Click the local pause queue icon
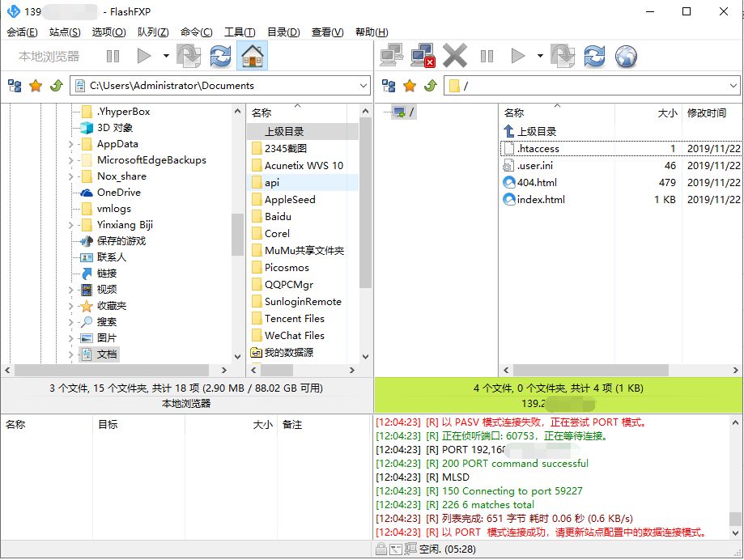Image resolution: width=744 pixels, height=560 pixels. point(113,57)
